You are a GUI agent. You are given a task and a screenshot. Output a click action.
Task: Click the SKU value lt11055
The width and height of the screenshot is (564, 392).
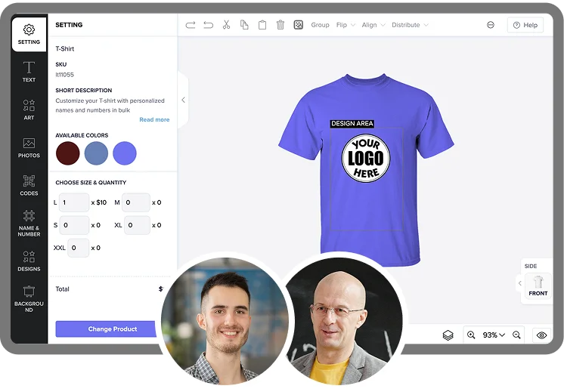(65, 75)
